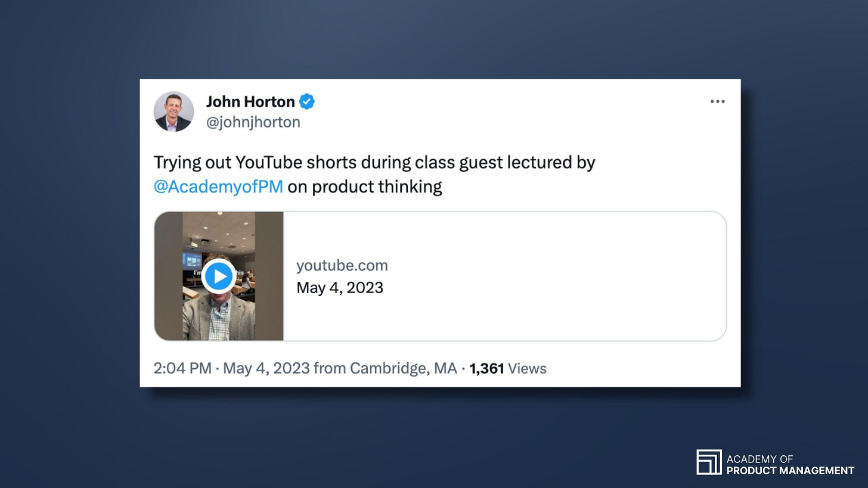Click the youtube.com card domain
868x488 pixels.
tap(342, 265)
